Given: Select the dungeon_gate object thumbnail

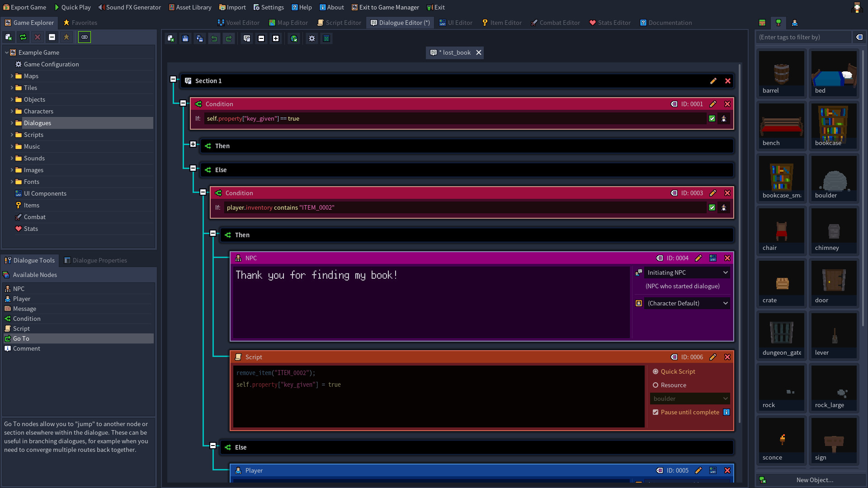Looking at the screenshot, I should (x=782, y=335).
